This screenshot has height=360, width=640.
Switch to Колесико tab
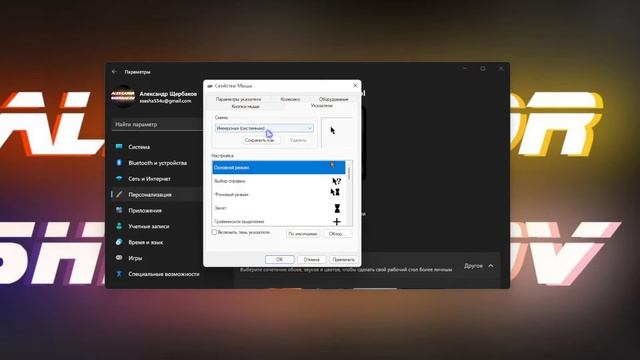290,99
